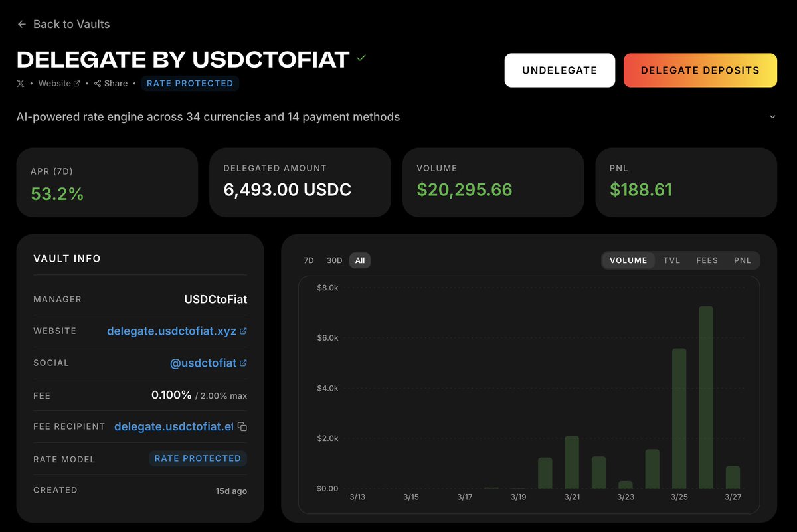Screen dimensions: 797x532
Task: Click the 0.100% fee value
Action: point(171,395)
